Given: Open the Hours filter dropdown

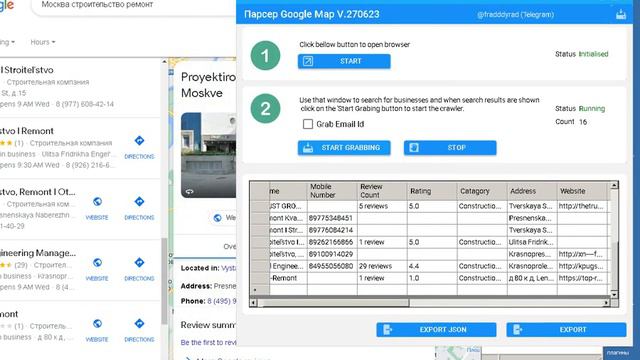Looking at the screenshot, I should point(43,42).
